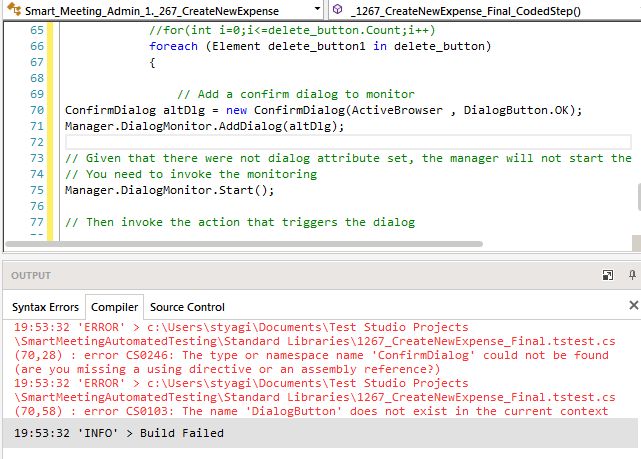Open the Source Control tab
The width and height of the screenshot is (641, 459).
(187, 307)
